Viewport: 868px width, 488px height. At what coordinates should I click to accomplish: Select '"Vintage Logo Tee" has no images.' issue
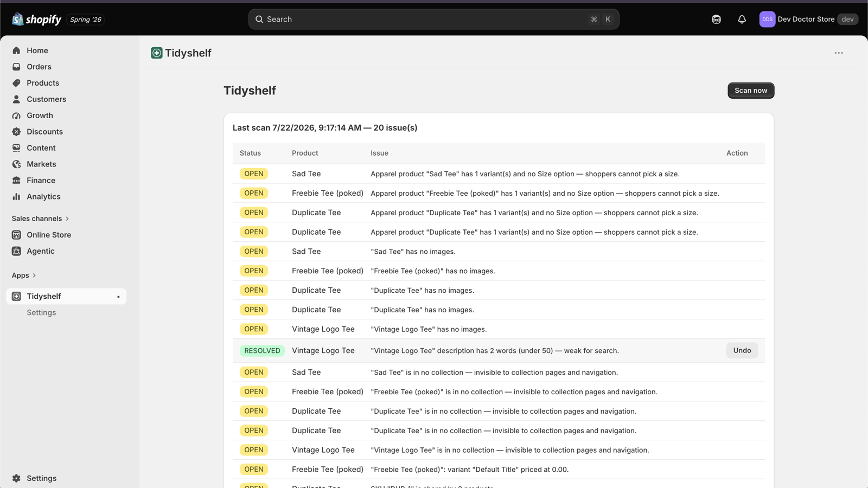tap(429, 329)
